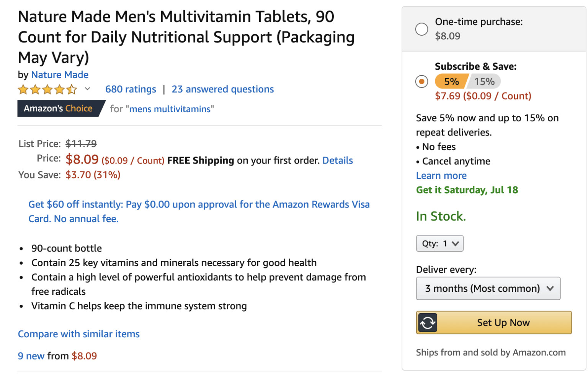View the 680 ratings
This screenshot has height=376, width=588.
[131, 89]
